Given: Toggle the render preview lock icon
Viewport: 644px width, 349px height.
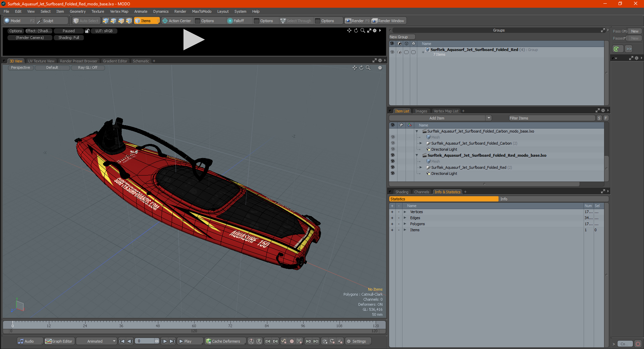Looking at the screenshot, I should click(87, 31).
